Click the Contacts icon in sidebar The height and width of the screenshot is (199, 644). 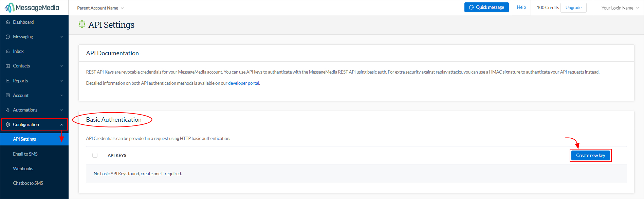tap(8, 66)
